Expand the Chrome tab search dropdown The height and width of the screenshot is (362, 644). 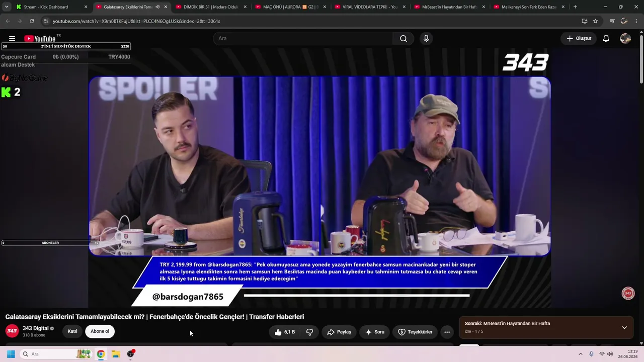(7, 7)
